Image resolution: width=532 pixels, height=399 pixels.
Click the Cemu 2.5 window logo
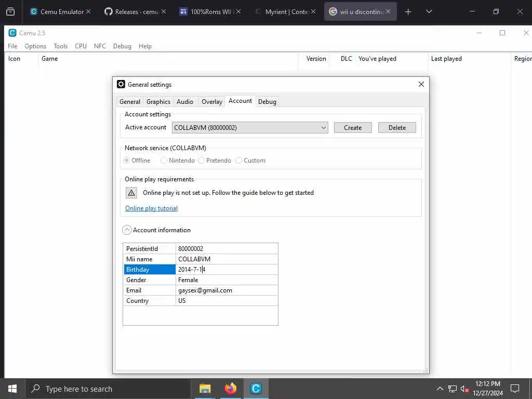12,33
